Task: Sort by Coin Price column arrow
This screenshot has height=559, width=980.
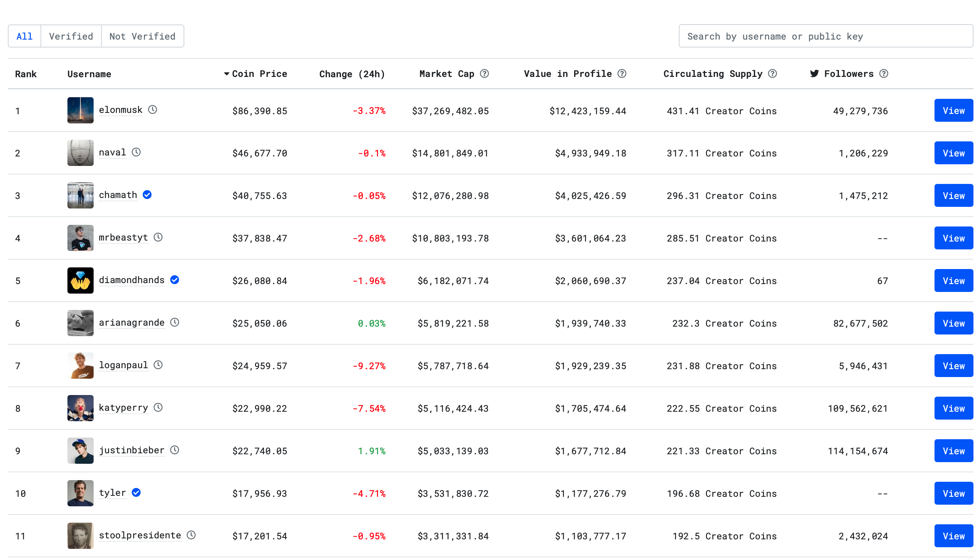Action: (x=227, y=73)
